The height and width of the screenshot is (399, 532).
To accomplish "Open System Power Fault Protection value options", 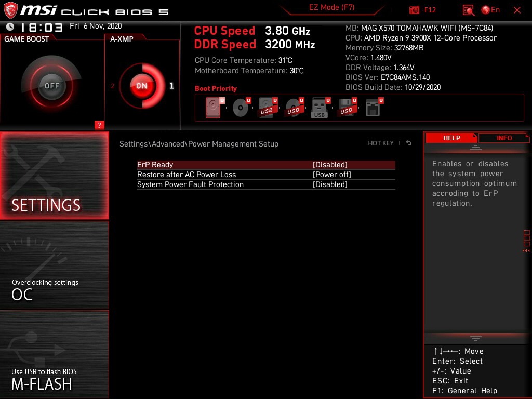I will [330, 184].
